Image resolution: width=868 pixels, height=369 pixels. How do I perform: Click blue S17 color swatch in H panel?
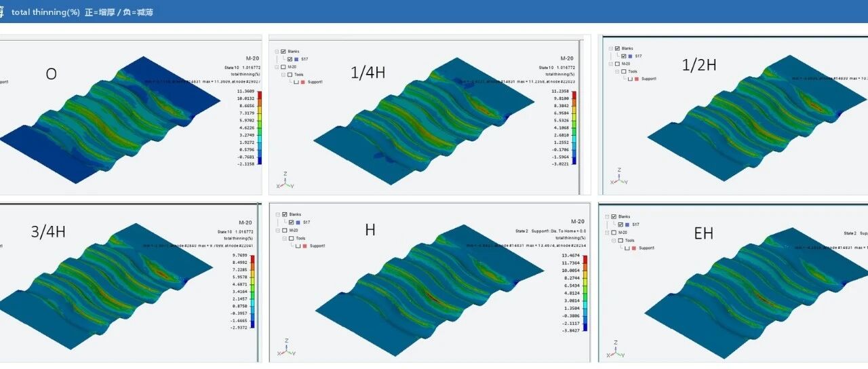point(298,222)
